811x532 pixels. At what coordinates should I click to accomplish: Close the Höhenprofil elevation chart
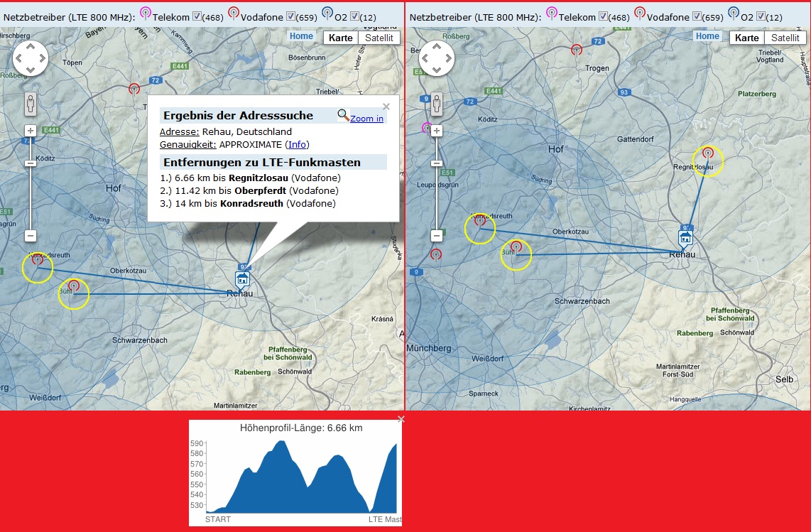[401, 419]
